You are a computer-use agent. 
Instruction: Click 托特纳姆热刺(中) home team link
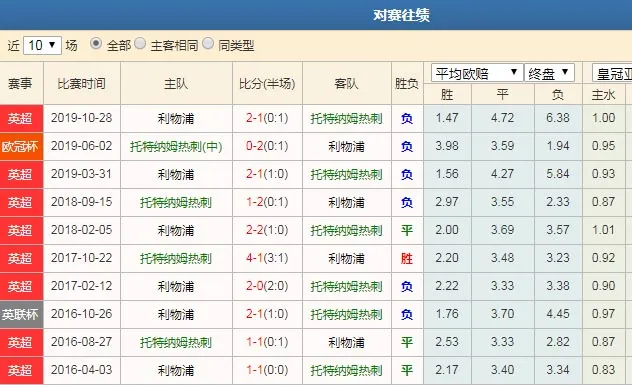176,146
